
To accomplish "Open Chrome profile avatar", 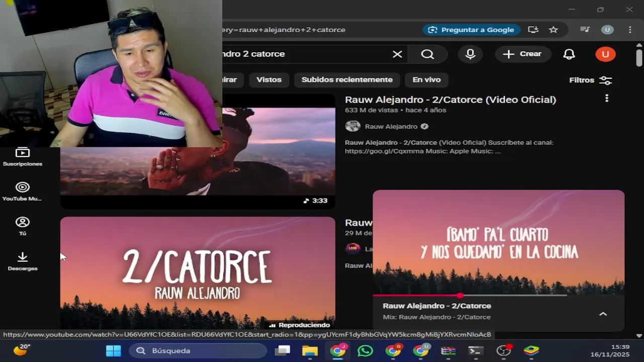I will coord(607,30).
